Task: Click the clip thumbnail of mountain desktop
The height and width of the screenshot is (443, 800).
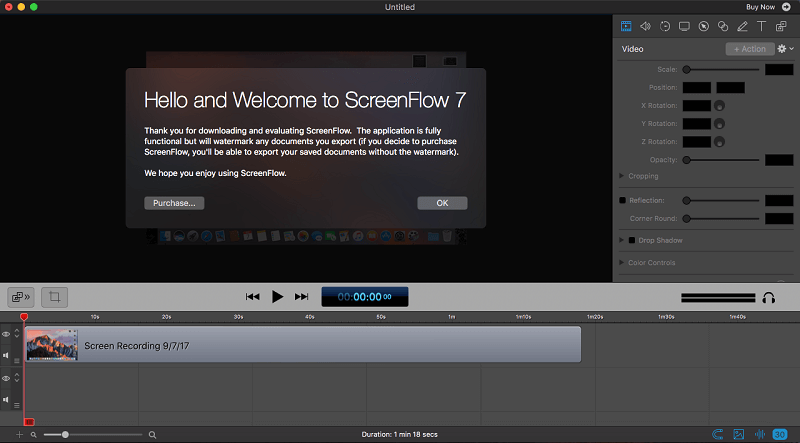Action: pos(52,345)
